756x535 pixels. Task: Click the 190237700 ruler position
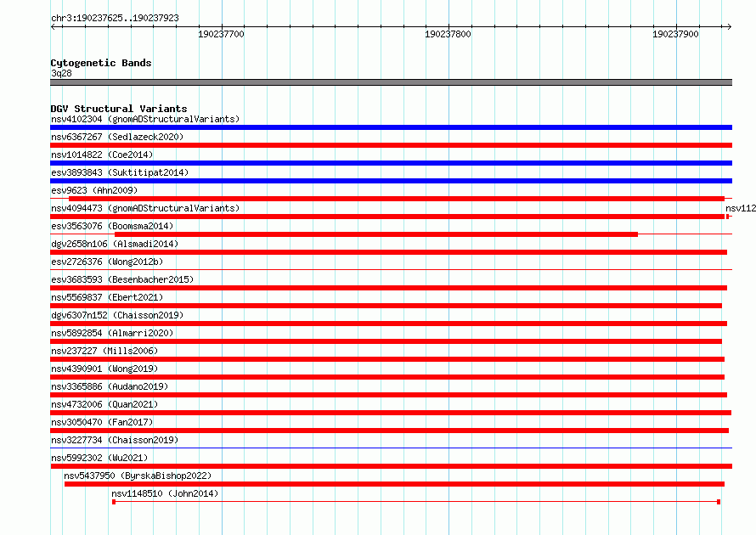[x=222, y=34]
